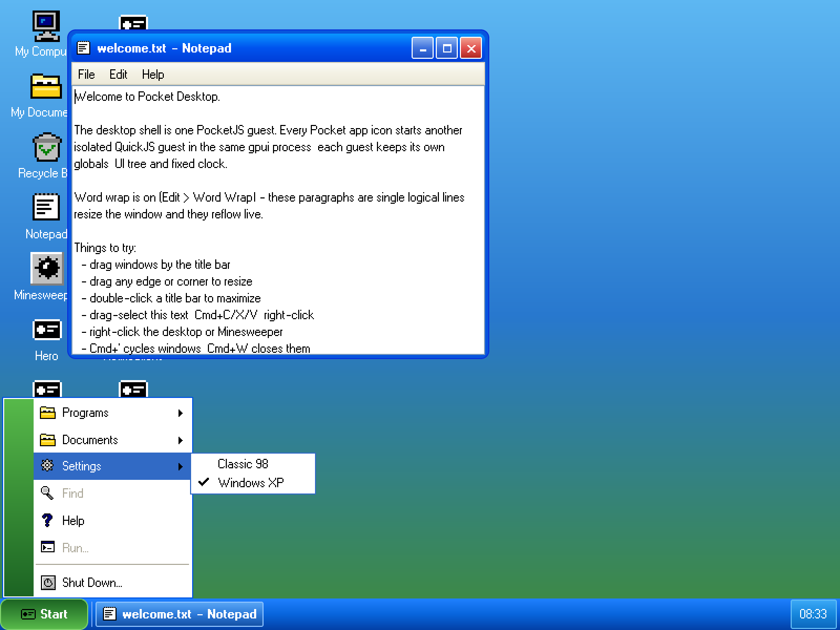Click the 'Things to try:' line
Screen dimensions: 840x630
point(105,248)
